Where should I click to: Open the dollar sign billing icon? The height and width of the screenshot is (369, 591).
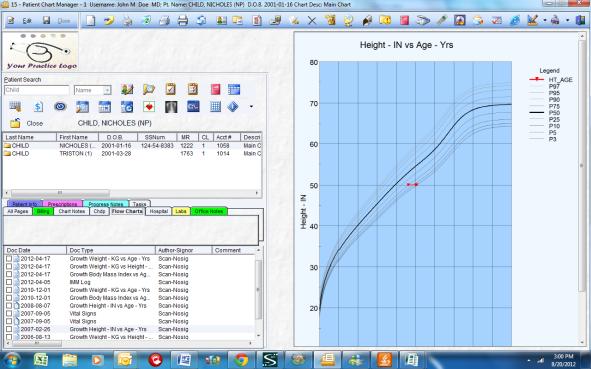(38, 107)
